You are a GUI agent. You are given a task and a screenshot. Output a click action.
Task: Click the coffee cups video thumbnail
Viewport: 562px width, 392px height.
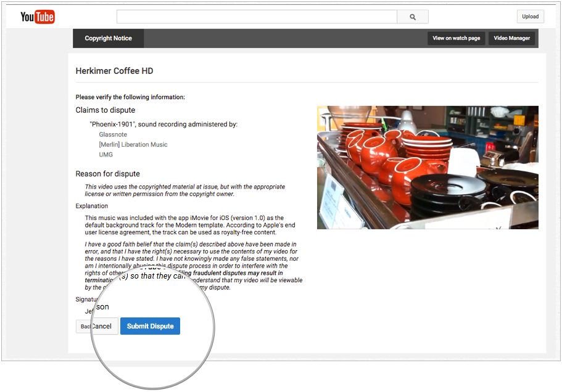428,167
